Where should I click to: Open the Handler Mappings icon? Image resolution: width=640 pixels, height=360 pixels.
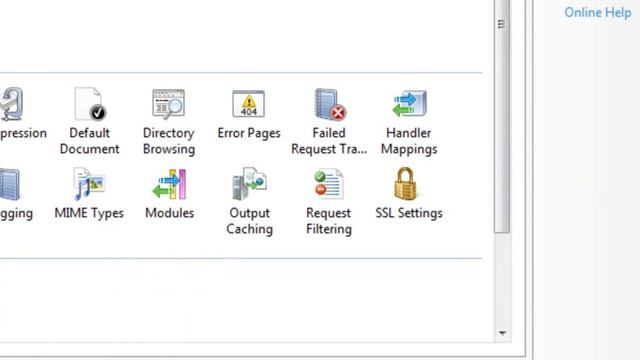409,104
